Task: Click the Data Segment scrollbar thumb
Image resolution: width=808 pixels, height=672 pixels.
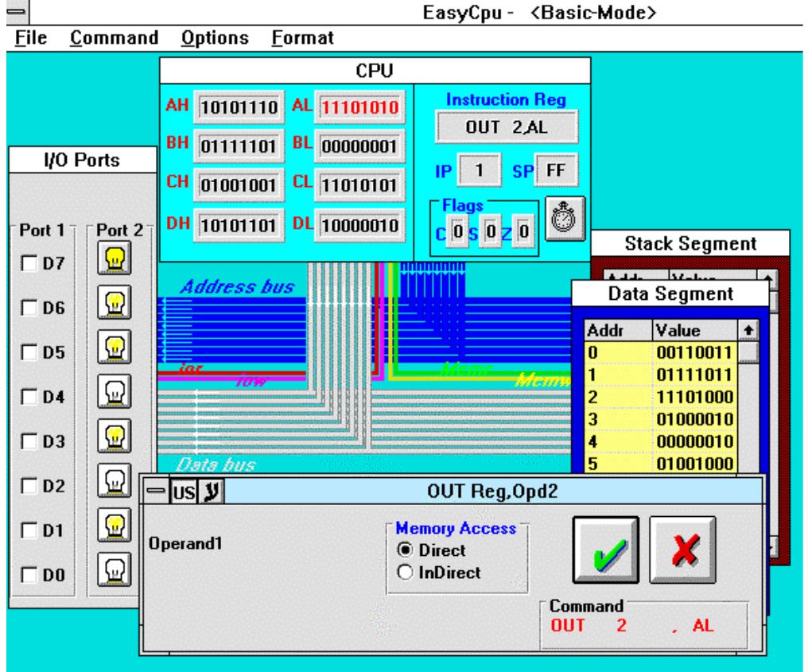Action: 748,352
